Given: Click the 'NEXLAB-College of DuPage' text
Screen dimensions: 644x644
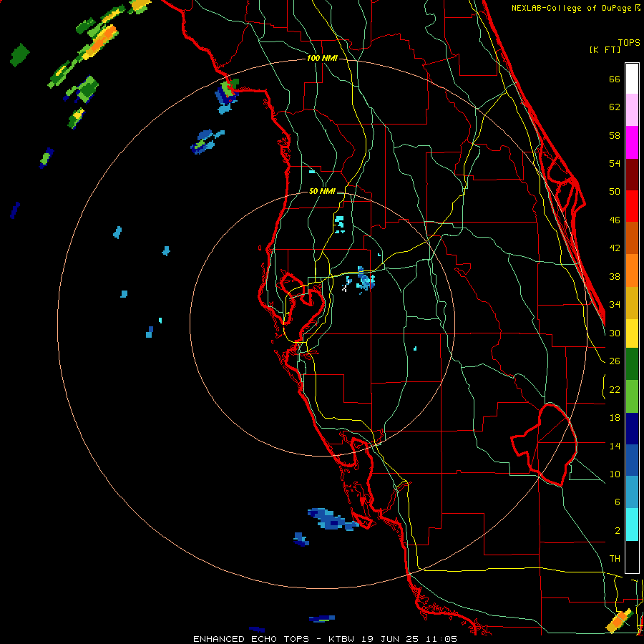Looking at the screenshot, I should coord(572,8).
